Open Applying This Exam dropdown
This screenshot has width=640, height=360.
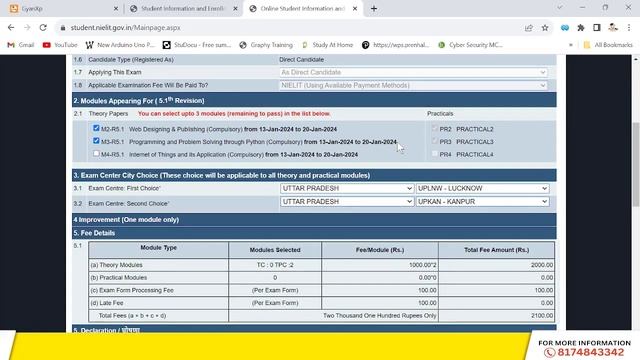(x=413, y=72)
